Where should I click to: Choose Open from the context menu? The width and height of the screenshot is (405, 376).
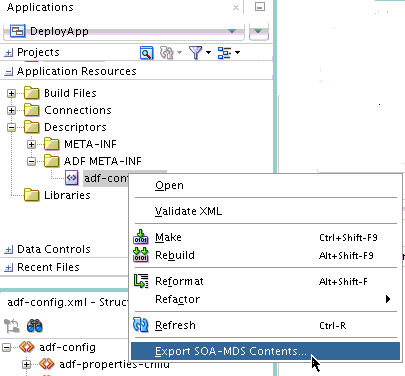click(265, 185)
